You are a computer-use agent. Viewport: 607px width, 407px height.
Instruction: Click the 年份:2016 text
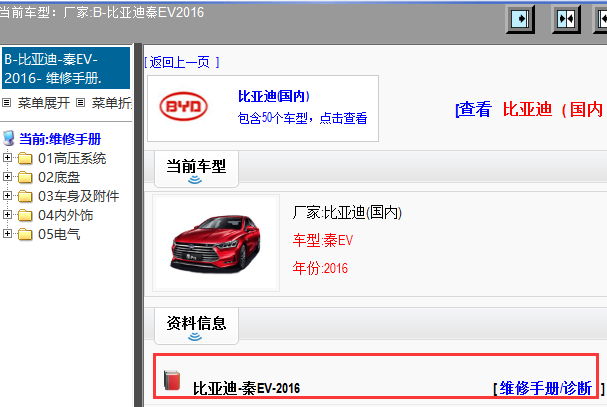click(x=320, y=268)
